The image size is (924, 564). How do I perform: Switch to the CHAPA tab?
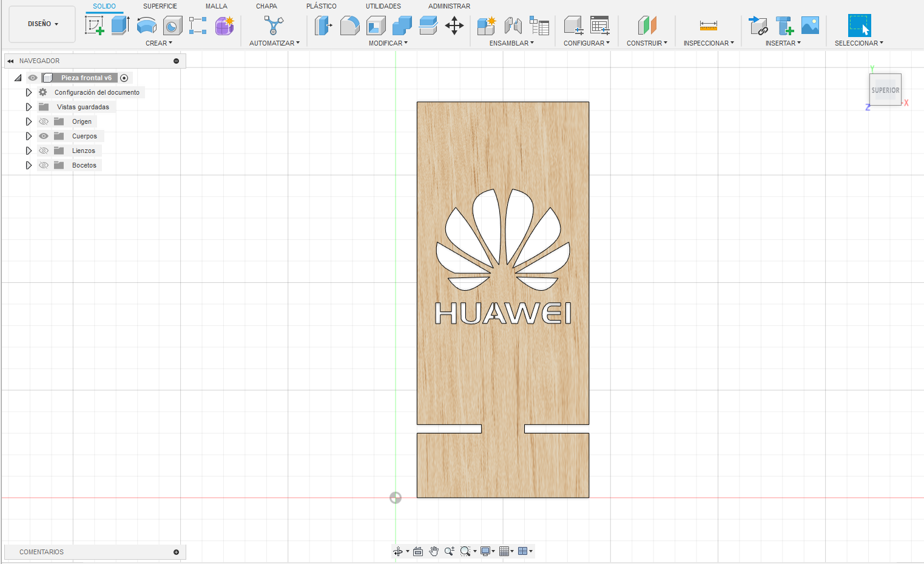click(x=266, y=6)
